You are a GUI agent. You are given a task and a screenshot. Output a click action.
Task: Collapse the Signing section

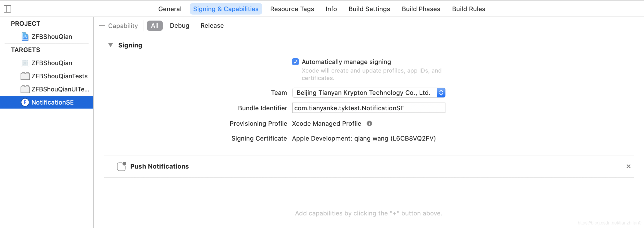coord(111,45)
